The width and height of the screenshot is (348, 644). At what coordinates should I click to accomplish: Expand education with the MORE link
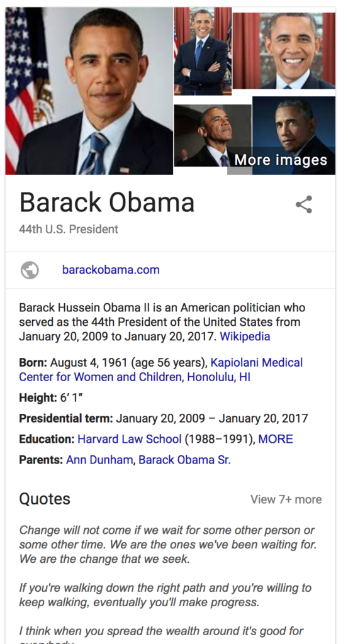click(x=276, y=439)
